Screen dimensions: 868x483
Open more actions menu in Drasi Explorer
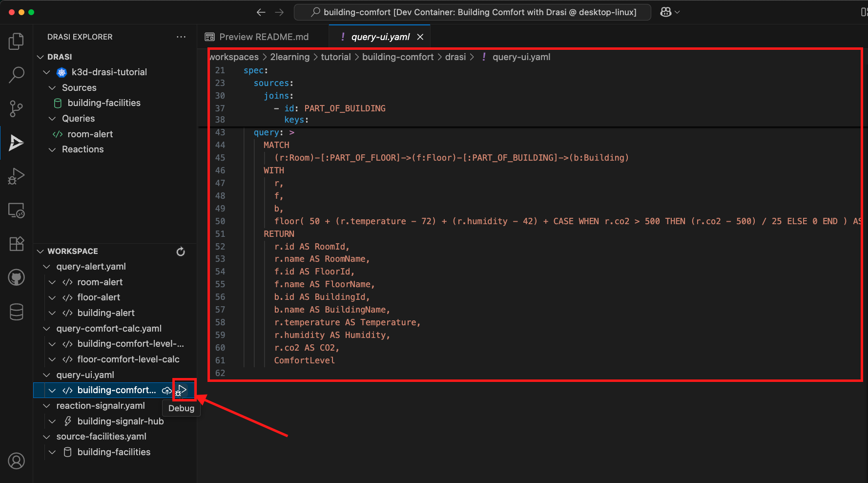point(181,37)
